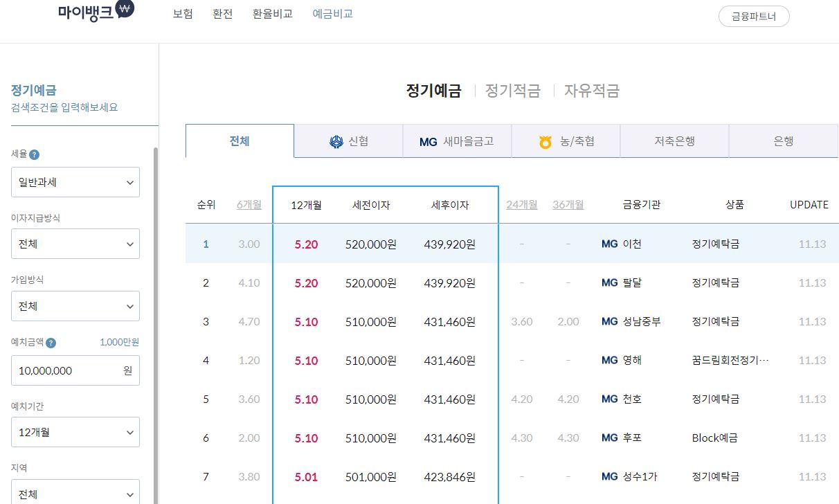Open the 가입방식 selection dropdown
839x504 pixels.
(75, 306)
